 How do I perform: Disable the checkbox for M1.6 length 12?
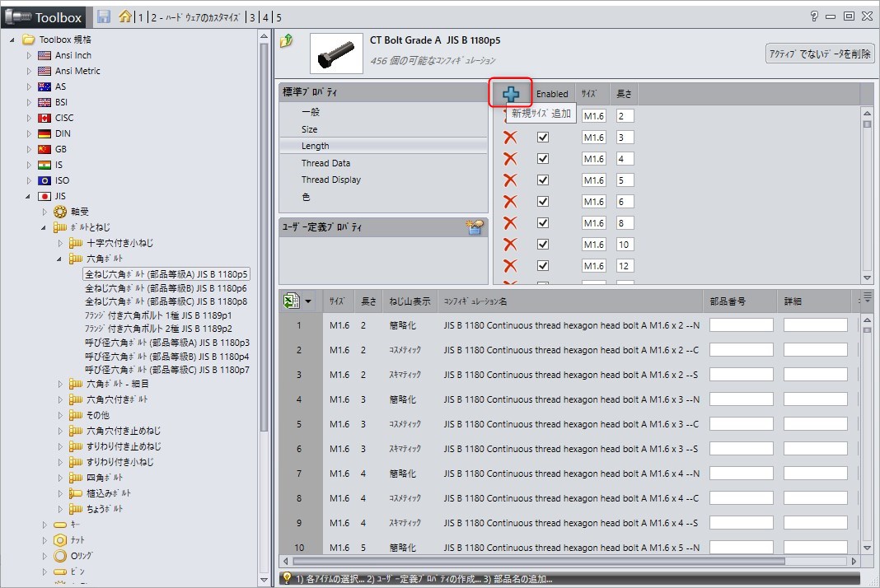[x=542, y=266]
